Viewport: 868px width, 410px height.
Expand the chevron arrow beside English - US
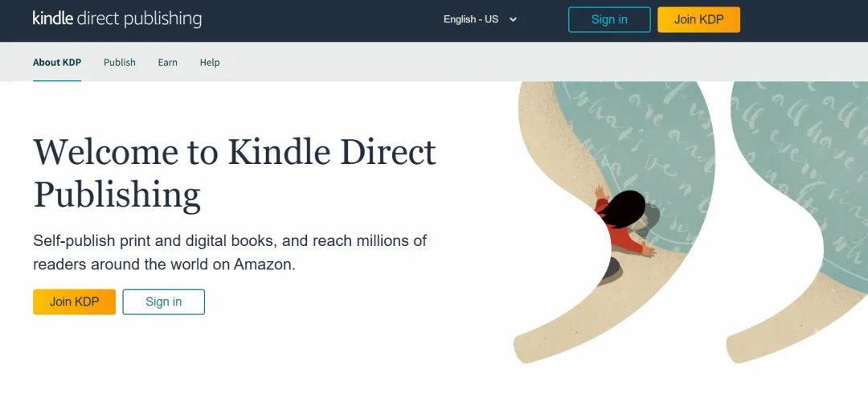click(x=513, y=19)
